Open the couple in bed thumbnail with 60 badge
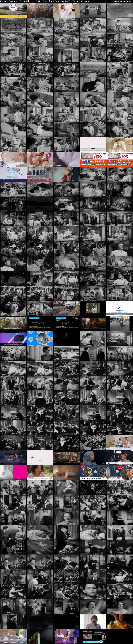This screenshot has width=133, height=644. click(40, 159)
